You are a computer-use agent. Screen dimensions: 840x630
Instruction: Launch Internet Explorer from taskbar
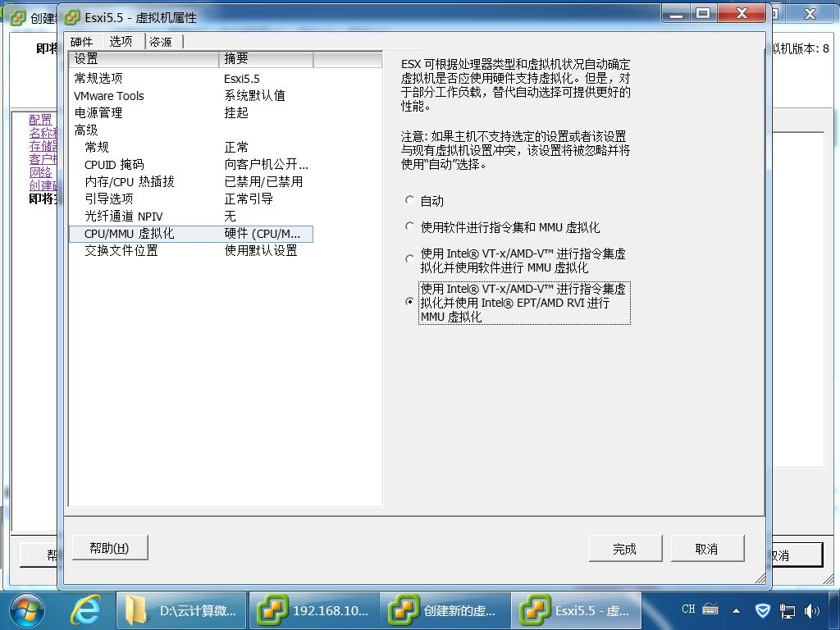(85, 610)
